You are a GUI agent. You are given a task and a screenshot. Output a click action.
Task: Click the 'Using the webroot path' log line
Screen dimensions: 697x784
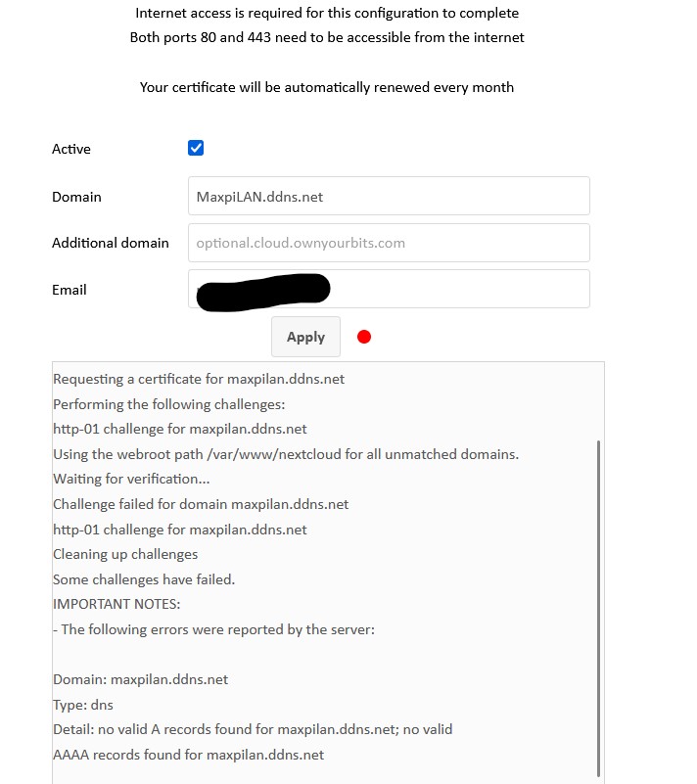286,454
